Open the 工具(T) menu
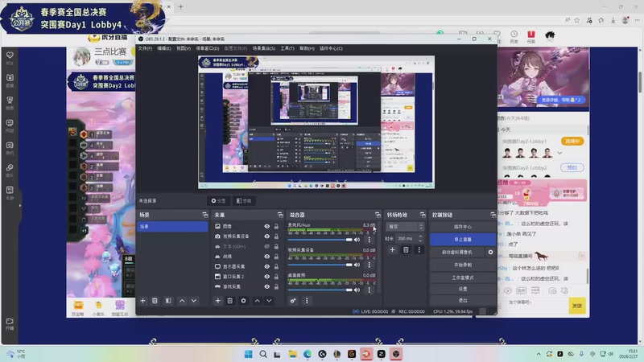This screenshot has height=362, width=644. click(x=287, y=48)
